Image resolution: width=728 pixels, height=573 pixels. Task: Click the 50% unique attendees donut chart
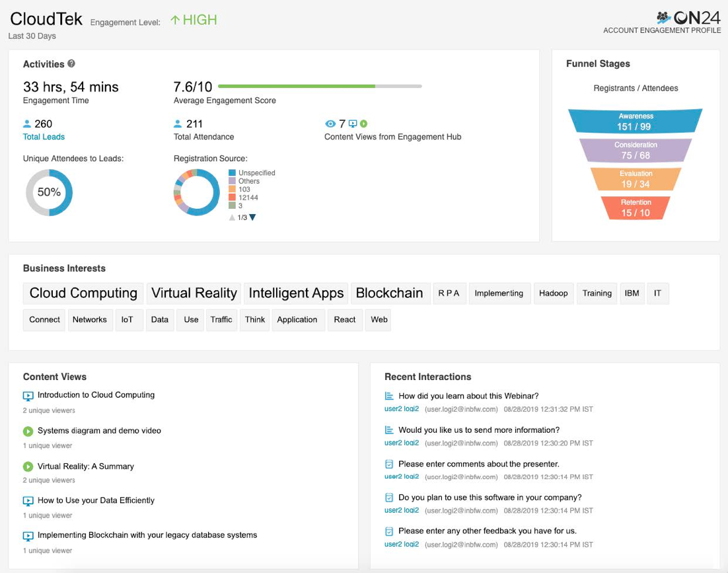pyautogui.click(x=49, y=192)
